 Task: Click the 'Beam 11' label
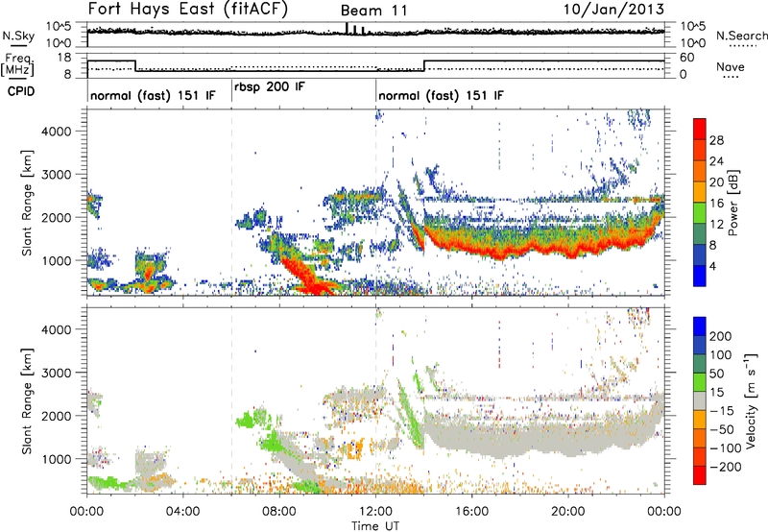click(x=373, y=11)
